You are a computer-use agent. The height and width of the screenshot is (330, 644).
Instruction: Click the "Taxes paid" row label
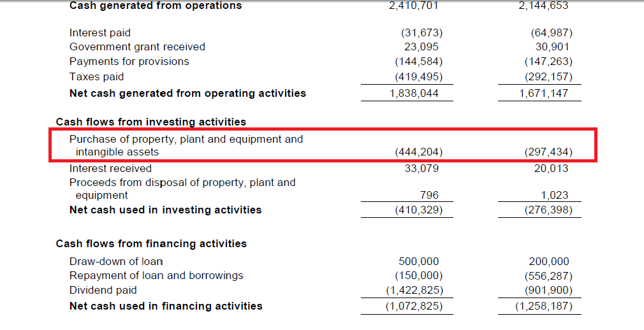pyautogui.click(x=96, y=76)
